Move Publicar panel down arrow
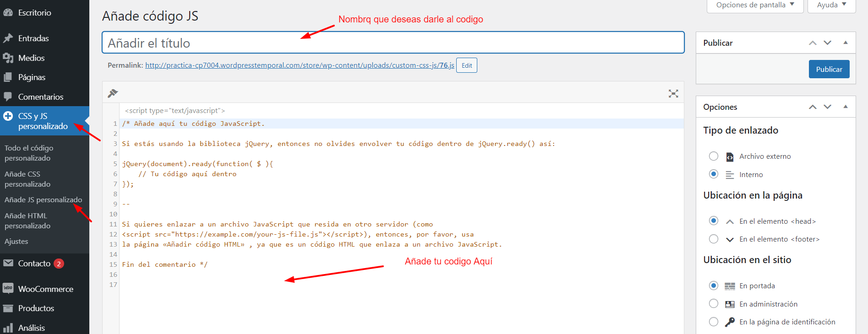The image size is (868, 334). pos(827,43)
